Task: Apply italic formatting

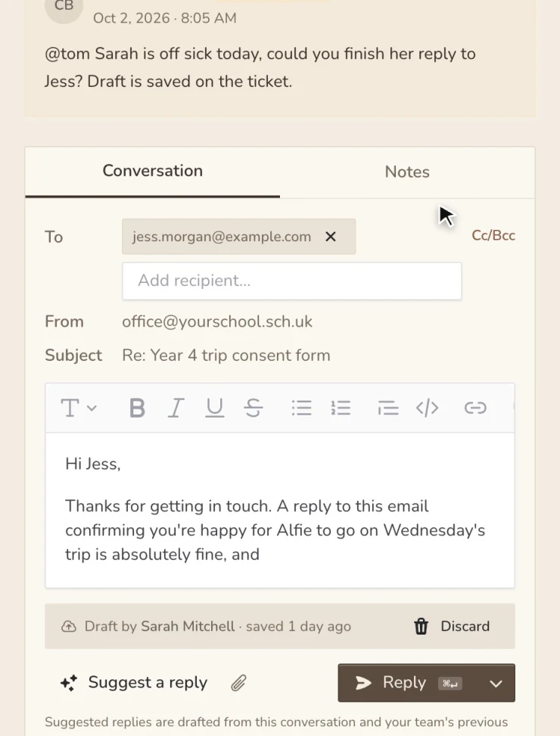Action: (x=176, y=408)
